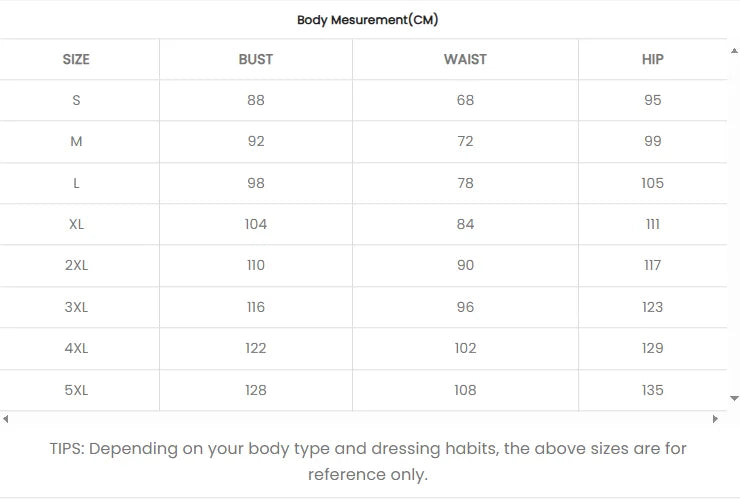Viewport: 740px width, 501px height.
Task: Click the horizontal scrollbar track under the table
Action: point(360,419)
